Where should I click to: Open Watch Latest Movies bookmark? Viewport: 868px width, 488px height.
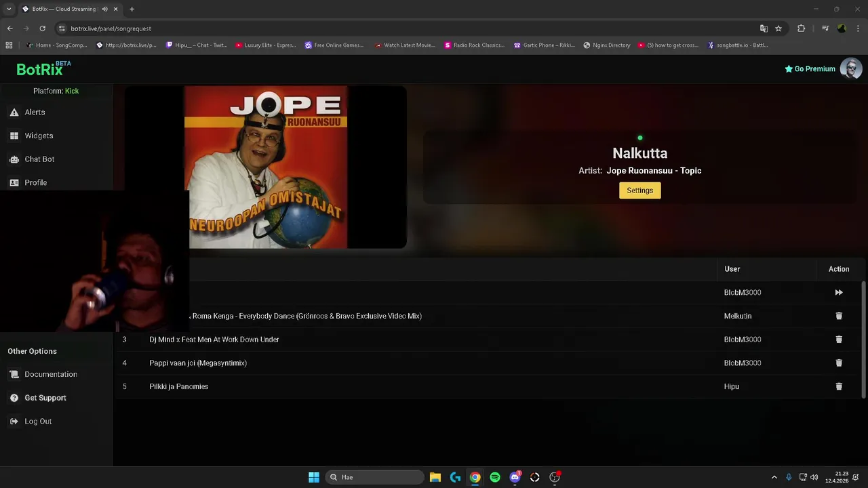coord(405,45)
